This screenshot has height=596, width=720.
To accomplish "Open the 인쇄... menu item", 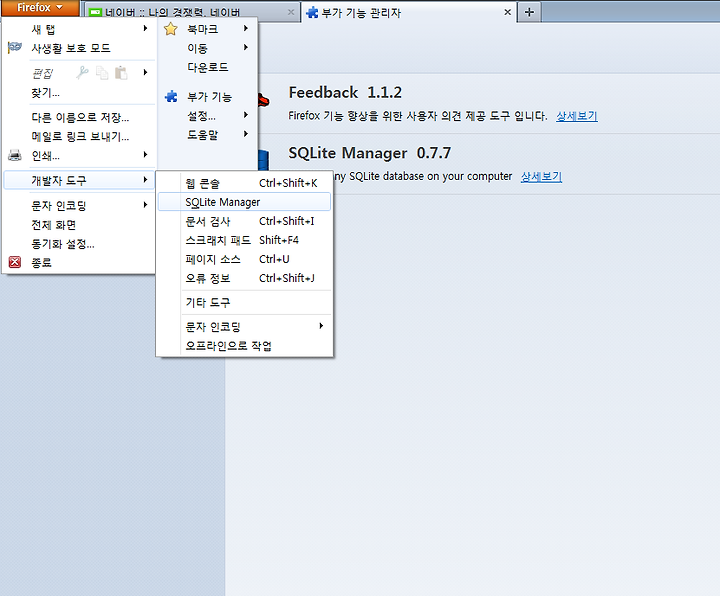I will coord(45,156).
